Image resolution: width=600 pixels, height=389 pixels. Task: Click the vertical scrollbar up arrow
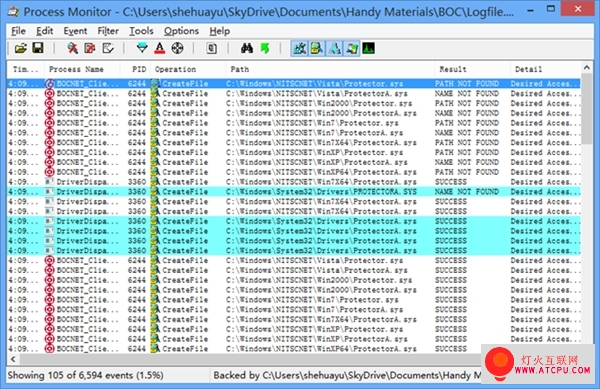[587, 68]
